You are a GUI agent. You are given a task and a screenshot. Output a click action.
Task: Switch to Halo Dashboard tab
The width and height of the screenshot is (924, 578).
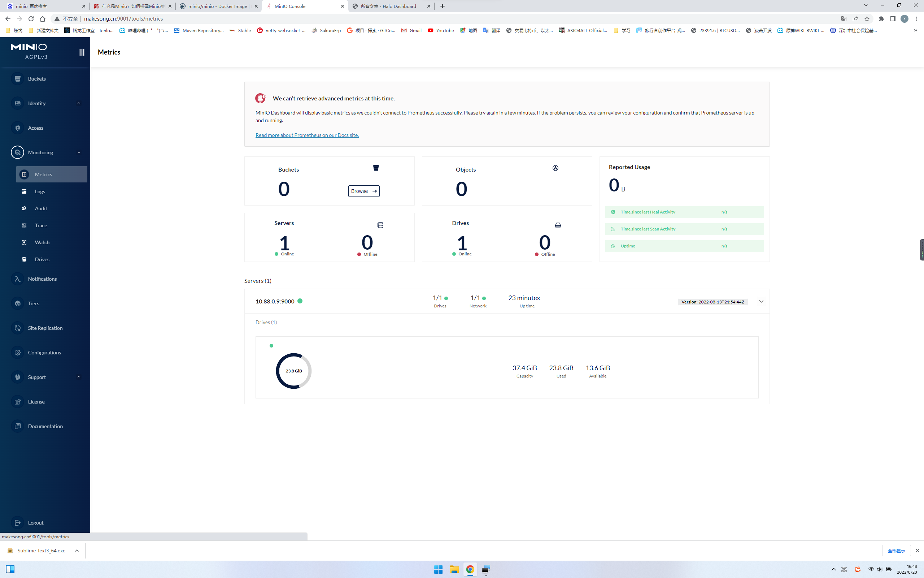tap(391, 6)
